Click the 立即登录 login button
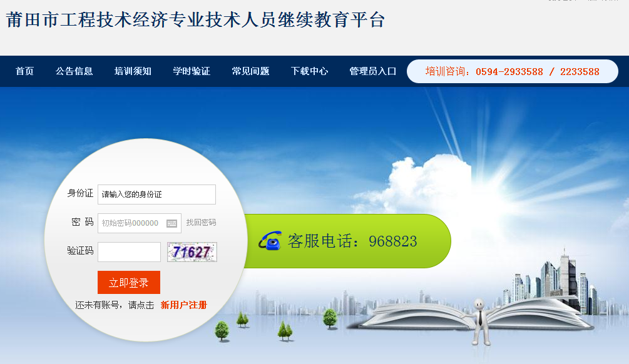The height and width of the screenshot is (364, 629). coord(129,282)
